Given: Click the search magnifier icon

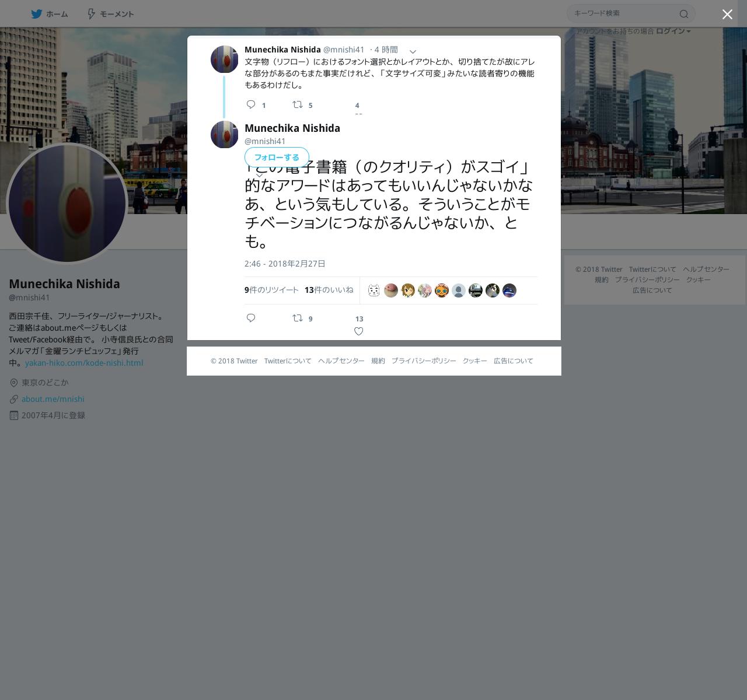Looking at the screenshot, I should click(684, 14).
